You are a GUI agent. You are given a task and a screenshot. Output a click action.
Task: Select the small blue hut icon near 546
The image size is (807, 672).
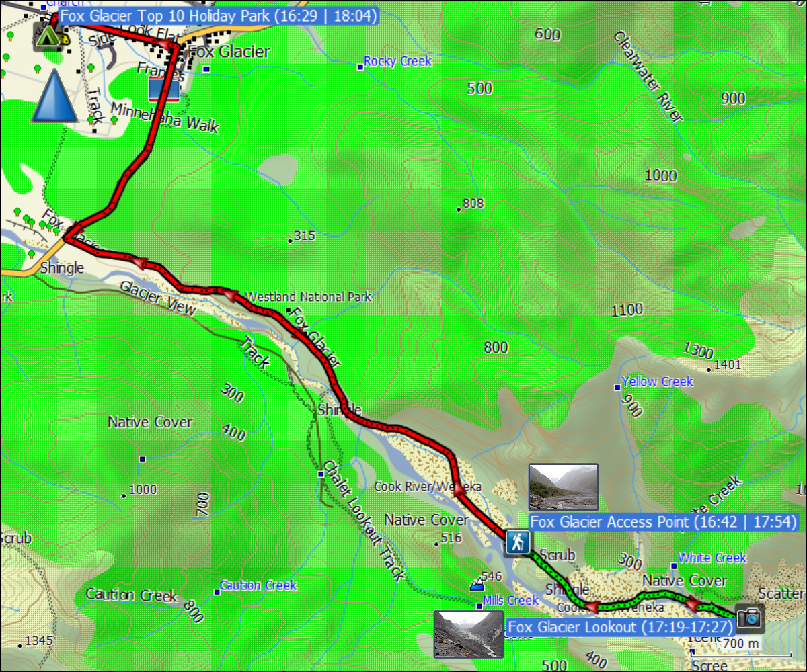click(x=476, y=586)
